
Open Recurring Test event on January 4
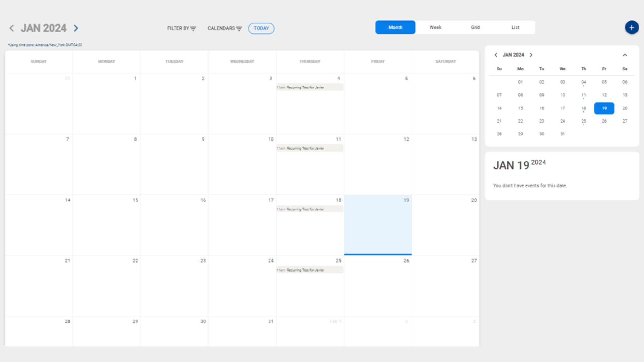tap(309, 87)
